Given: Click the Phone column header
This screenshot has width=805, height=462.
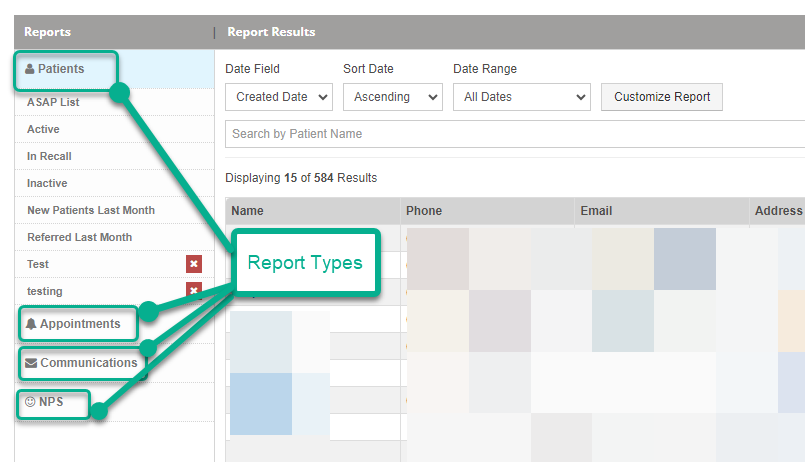Looking at the screenshot, I should pos(424,211).
